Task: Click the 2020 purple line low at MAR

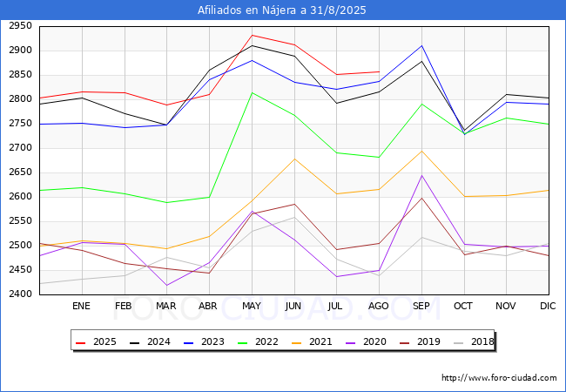Action: 166,285
